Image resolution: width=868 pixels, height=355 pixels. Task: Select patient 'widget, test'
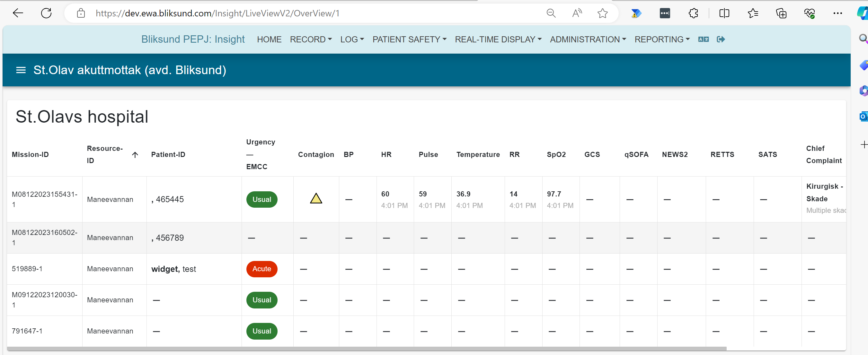(x=173, y=269)
